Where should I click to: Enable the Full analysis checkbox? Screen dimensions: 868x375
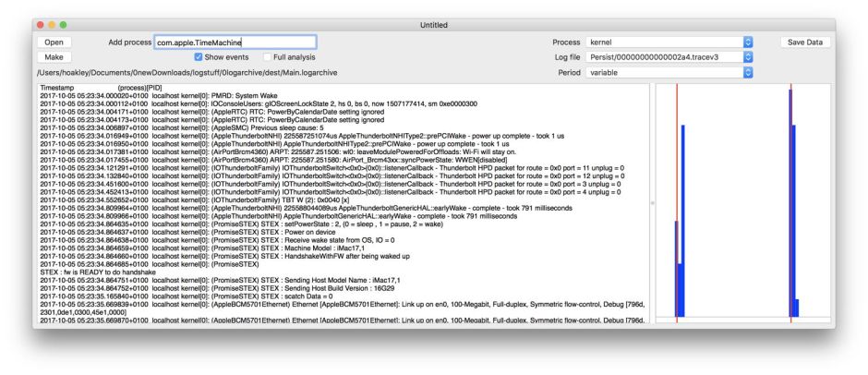pyautogui.click(x=267, y=57)
